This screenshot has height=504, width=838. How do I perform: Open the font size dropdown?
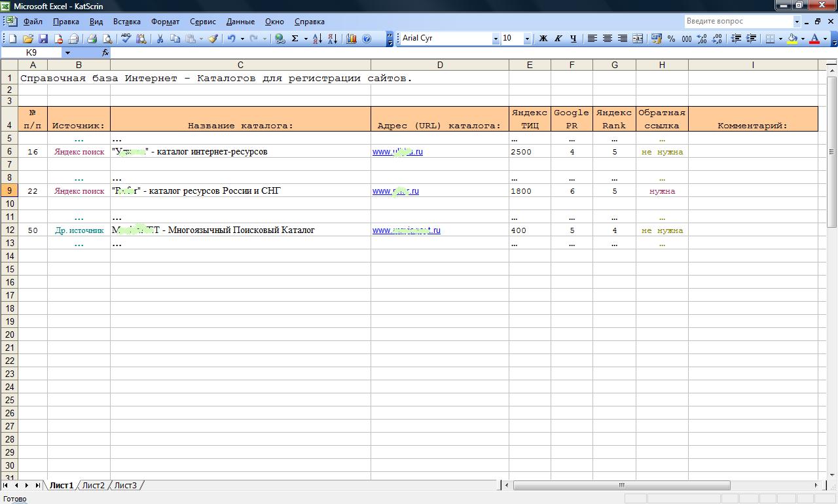point(527,39)
